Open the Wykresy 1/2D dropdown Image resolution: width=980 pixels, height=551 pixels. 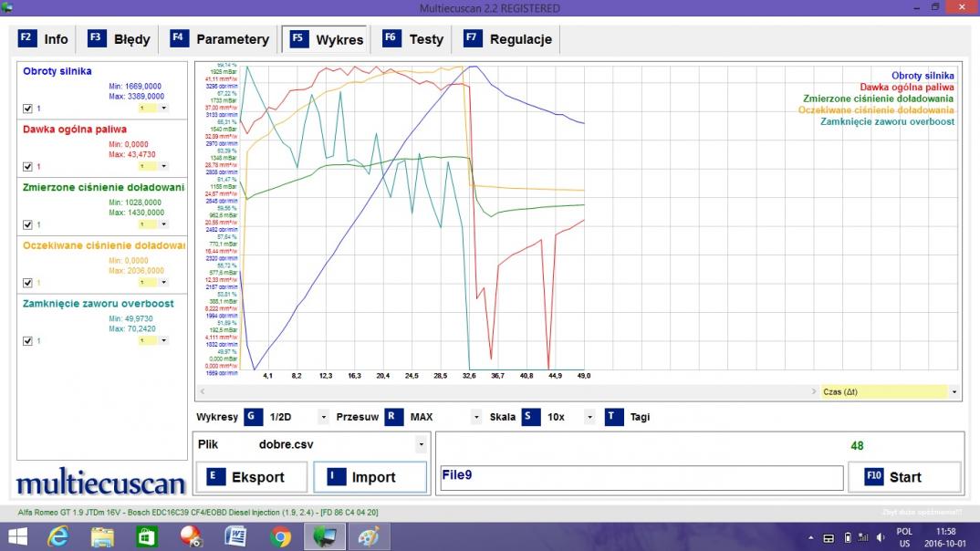323,418
